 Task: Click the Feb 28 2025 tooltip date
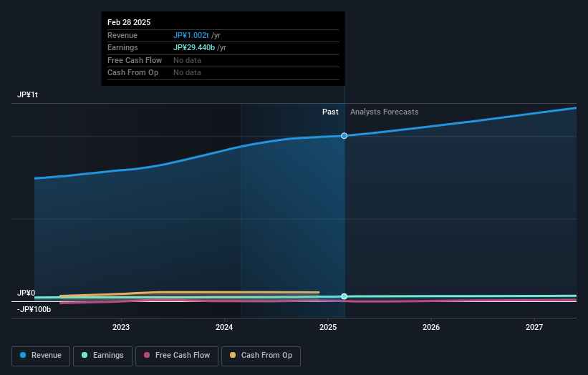pyautogui.click(x=129, y=22)
